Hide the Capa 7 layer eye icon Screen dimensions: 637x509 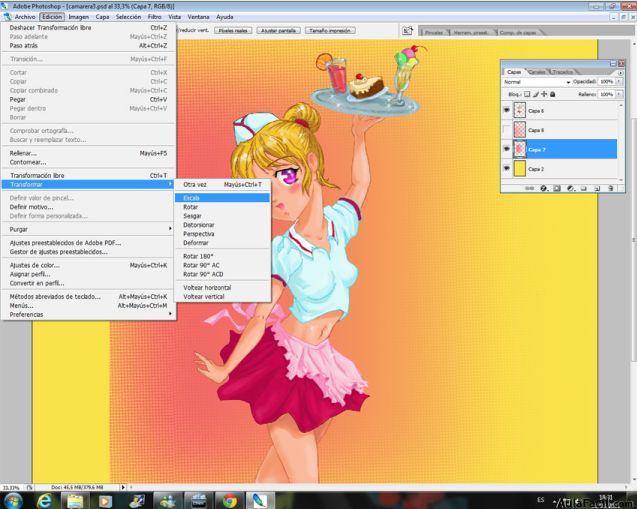tap(507, 149)
